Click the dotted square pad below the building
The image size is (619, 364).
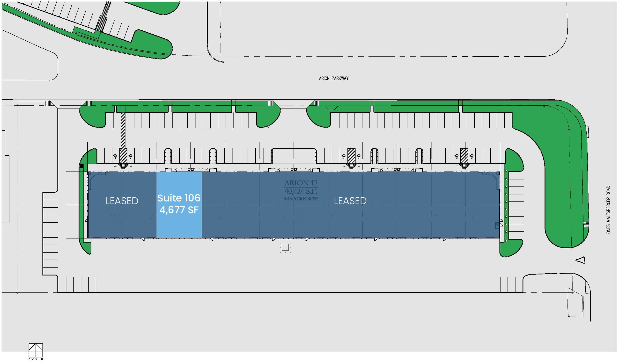(285, 247)
